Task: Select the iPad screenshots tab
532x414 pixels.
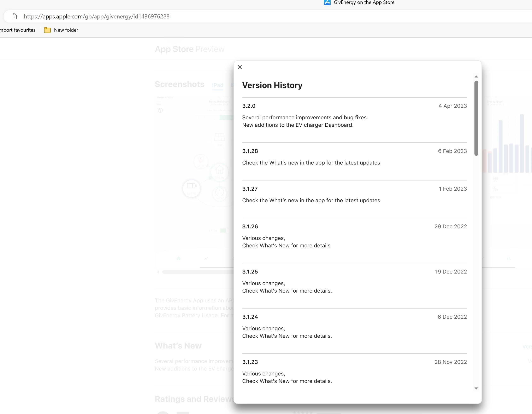Action: tap(218, 85)
